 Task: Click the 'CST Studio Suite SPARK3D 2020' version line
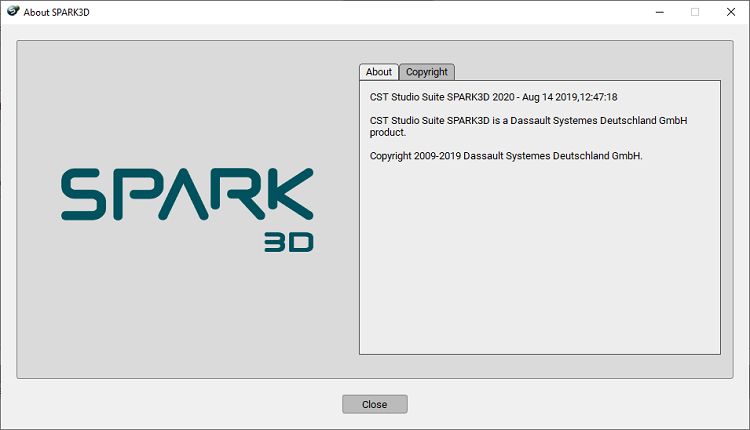(x=493, y=97)
